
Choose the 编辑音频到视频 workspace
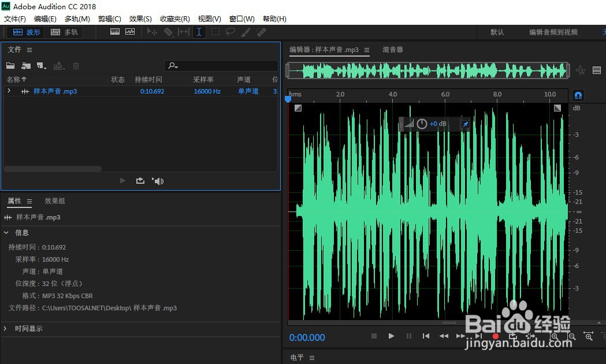click(x=553, y=32)
